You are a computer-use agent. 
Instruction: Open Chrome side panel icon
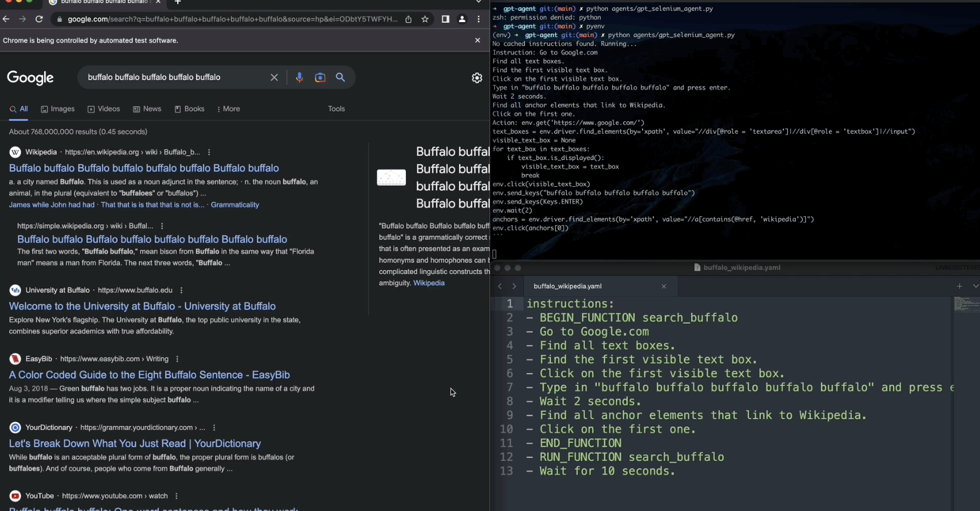pyautogui.click(x=445, y=19)
